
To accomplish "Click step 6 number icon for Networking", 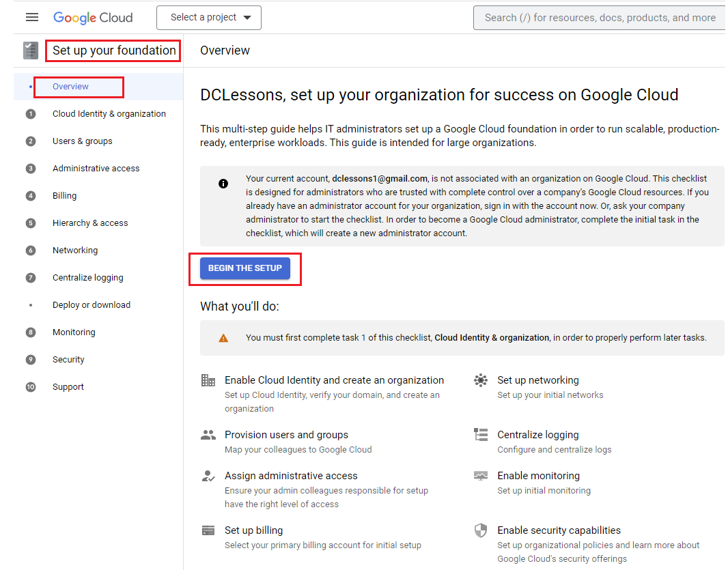I will click(x=31, y=251).
